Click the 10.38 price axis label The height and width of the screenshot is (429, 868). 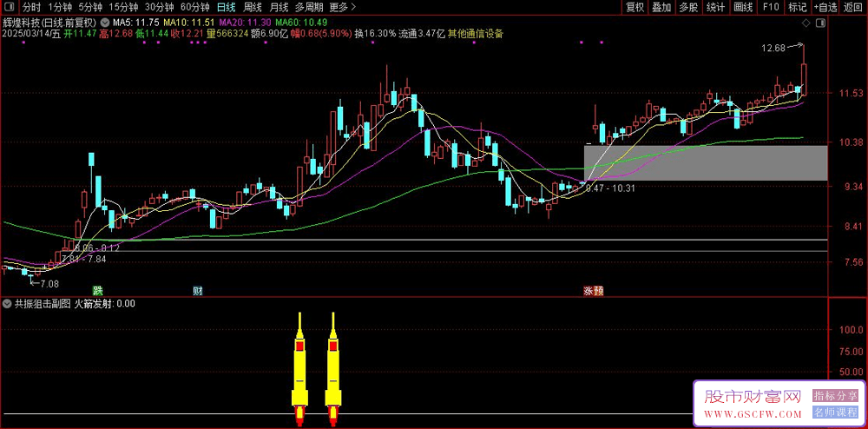[x=852, y=142]
